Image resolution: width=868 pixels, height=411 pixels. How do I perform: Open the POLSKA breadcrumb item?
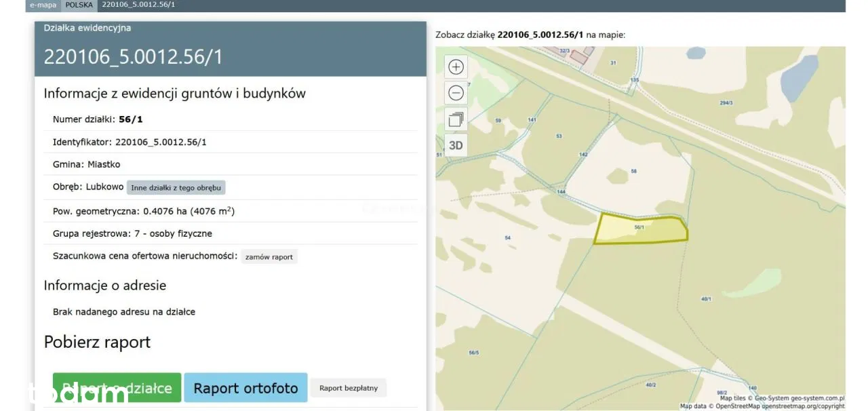[79, 5]
